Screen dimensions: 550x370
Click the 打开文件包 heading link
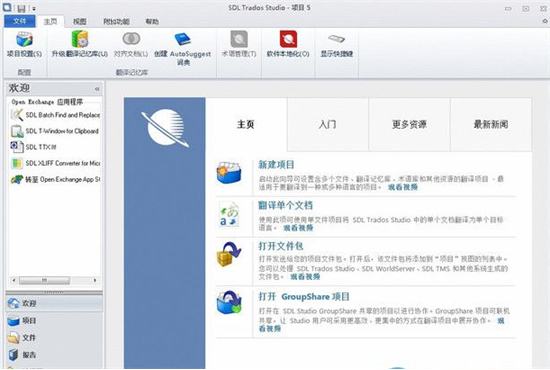point(281,246)
